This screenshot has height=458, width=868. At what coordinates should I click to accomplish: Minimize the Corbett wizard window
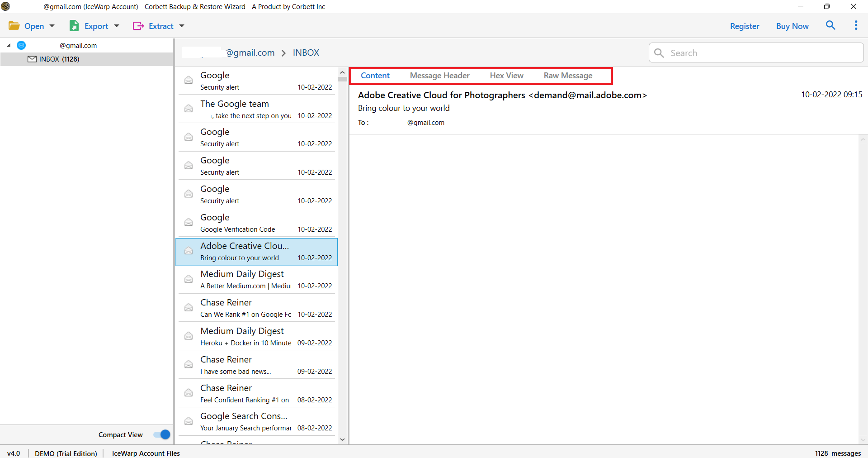point(801,6)
